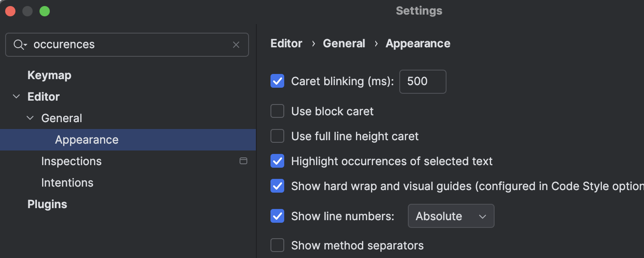Enable Use block caret
Viewport: 644px width, 258px height.
click(277, 111)
